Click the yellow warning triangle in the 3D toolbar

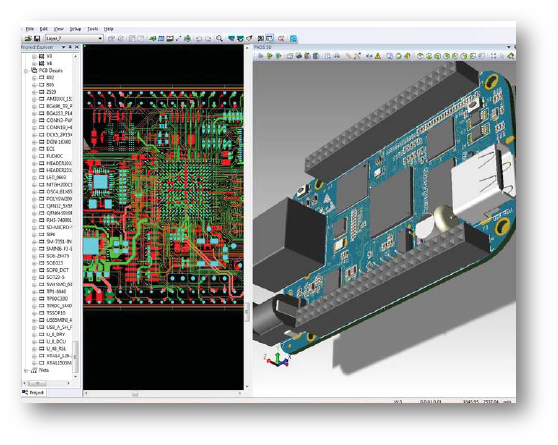pos(378,56)
